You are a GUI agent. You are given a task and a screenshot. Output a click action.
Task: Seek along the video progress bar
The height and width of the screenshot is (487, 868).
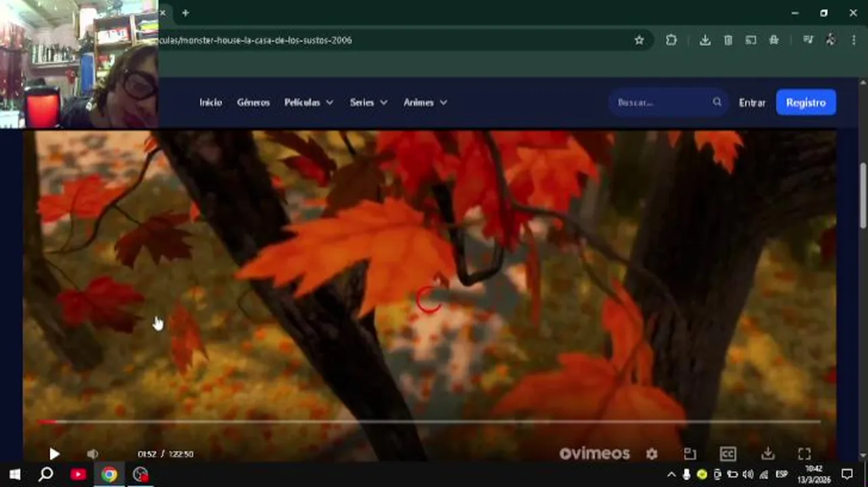429,421
